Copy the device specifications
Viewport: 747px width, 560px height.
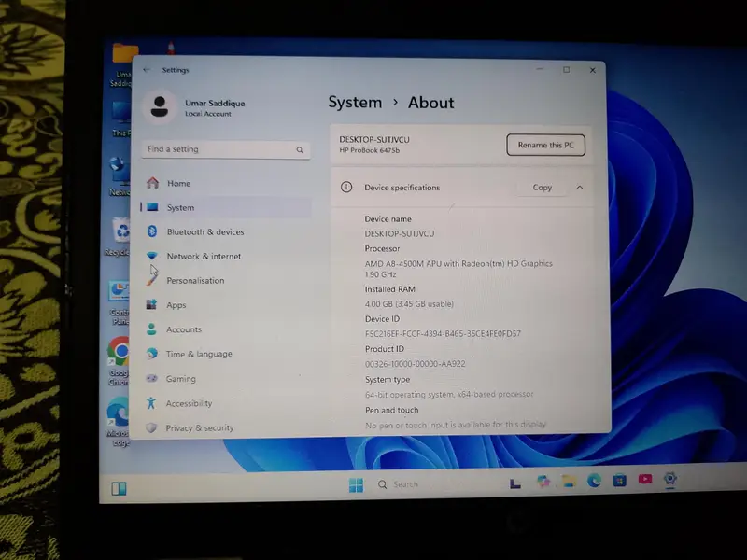pos(543,188)
